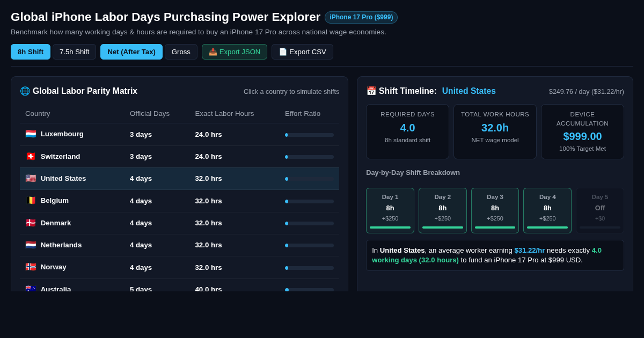Click the hint 'Click a country to simulate shifts'
The width and height of the screenshot is (644, 338).
tap(291, 92)
